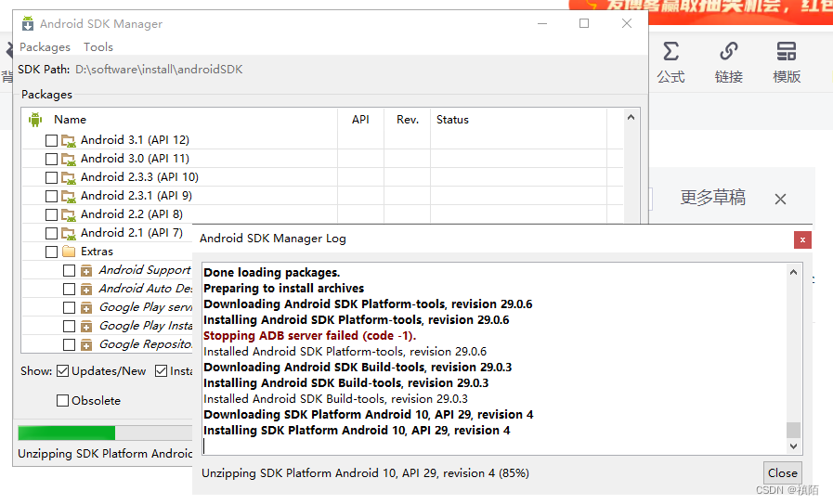Click the log scroll up arrow

pyautogui.click(x=793, y=273)
